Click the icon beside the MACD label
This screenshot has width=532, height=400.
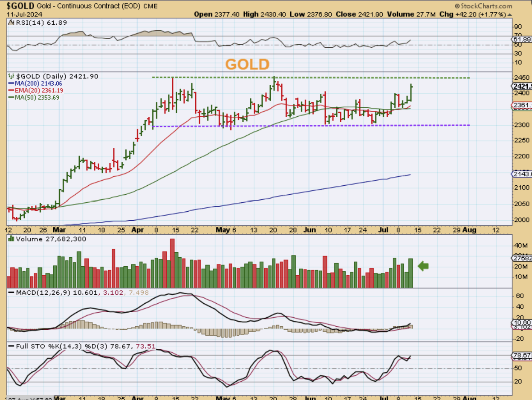tap(11, 293)
